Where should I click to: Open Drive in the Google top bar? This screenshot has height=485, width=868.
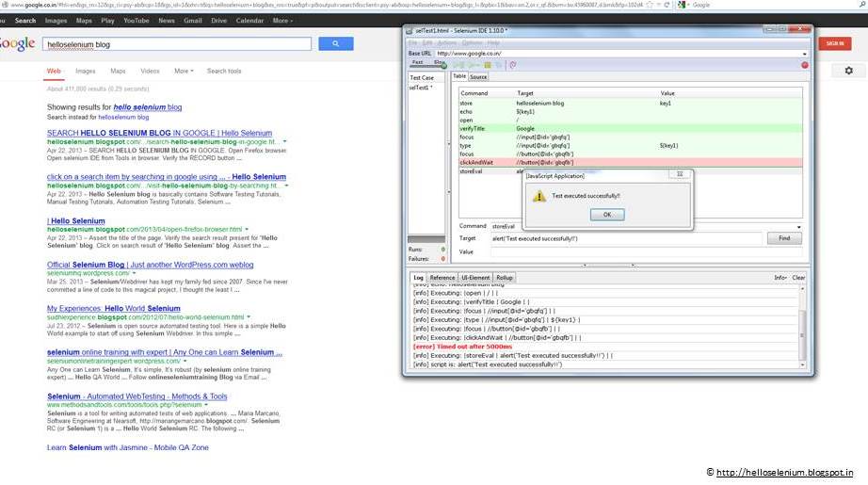pos(218,21)
